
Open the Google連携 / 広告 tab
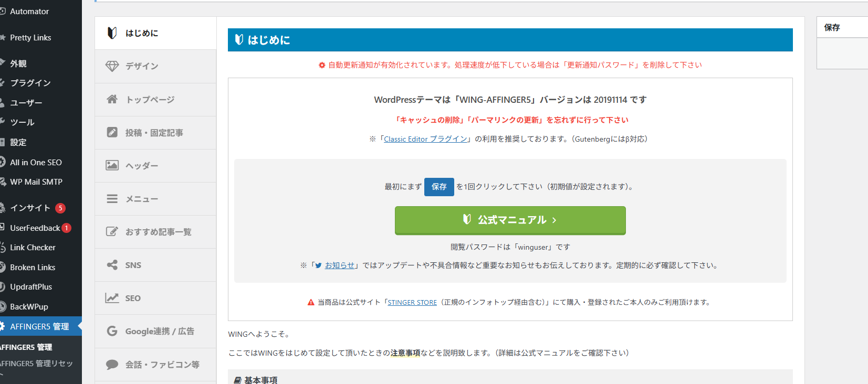(x=155, y=331)
